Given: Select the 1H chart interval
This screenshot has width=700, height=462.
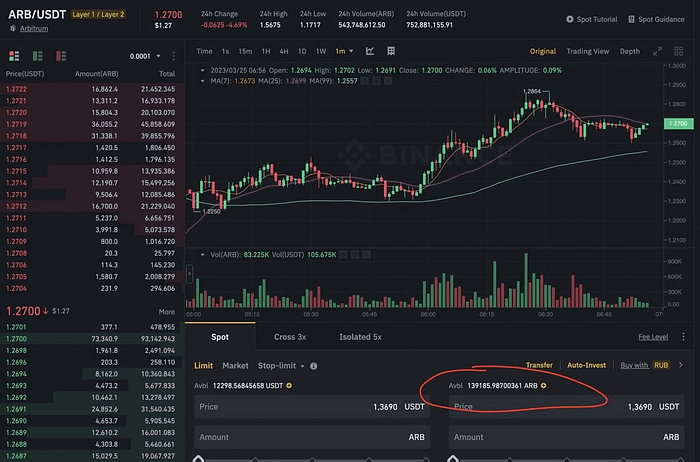Looking at the screenshot, I should pyautogui.click(x=266, y=51).
